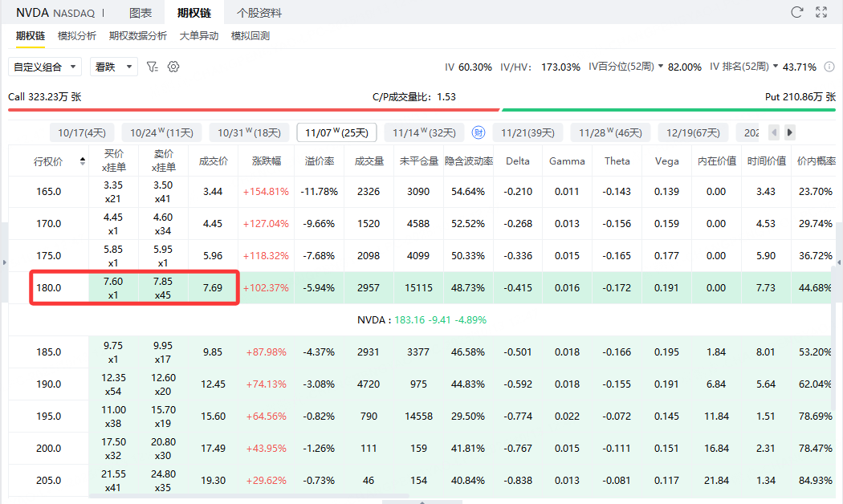
Task: Select expiry 11/28 (46天)
Action: pyautogui.click(x=610, y=132)
